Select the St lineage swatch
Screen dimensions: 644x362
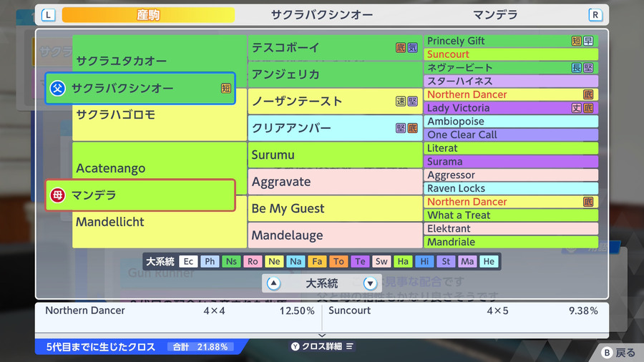point(446,261)
